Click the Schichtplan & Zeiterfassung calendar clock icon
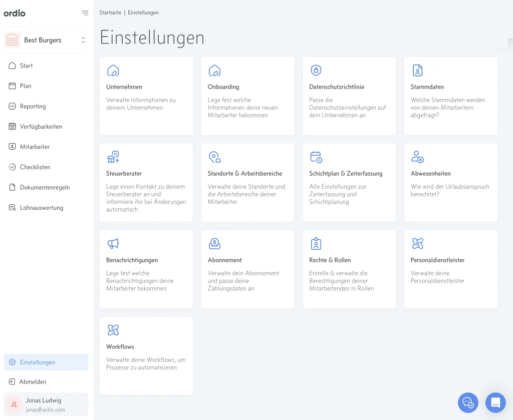Image resolution: width=513 pixels, height=420 pixels. click(x=316, y=157)
